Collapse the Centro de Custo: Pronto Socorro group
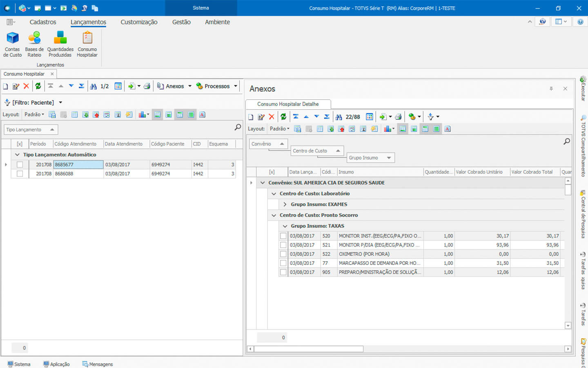Image resolution: width=588 pixels, height=368 pixels. (x=274, y=215)
